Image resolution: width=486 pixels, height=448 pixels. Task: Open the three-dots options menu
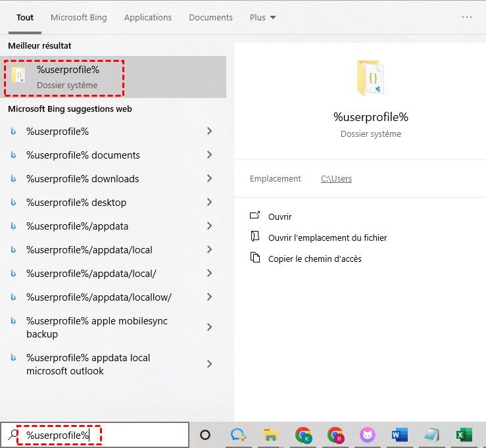coord(467,17)
